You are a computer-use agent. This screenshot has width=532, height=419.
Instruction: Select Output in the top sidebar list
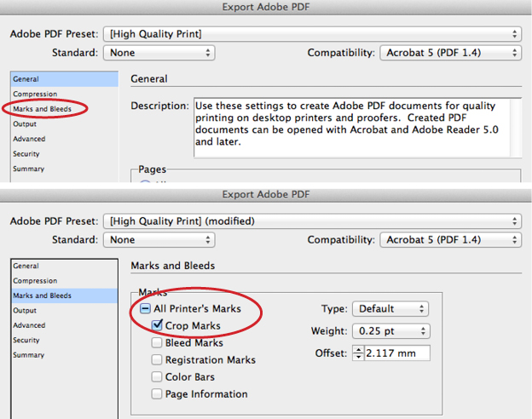pyautogui.click(x=25, y=123)
